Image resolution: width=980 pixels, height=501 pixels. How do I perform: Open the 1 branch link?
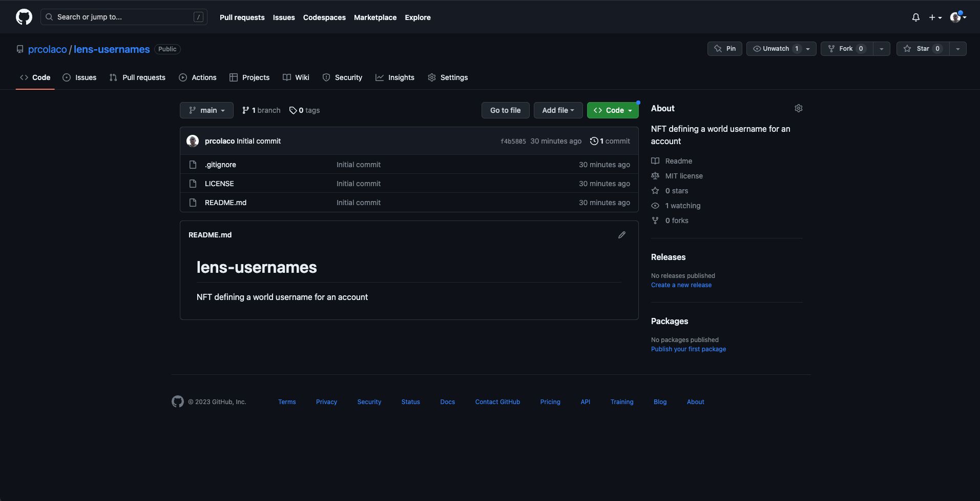pos(261,110)
